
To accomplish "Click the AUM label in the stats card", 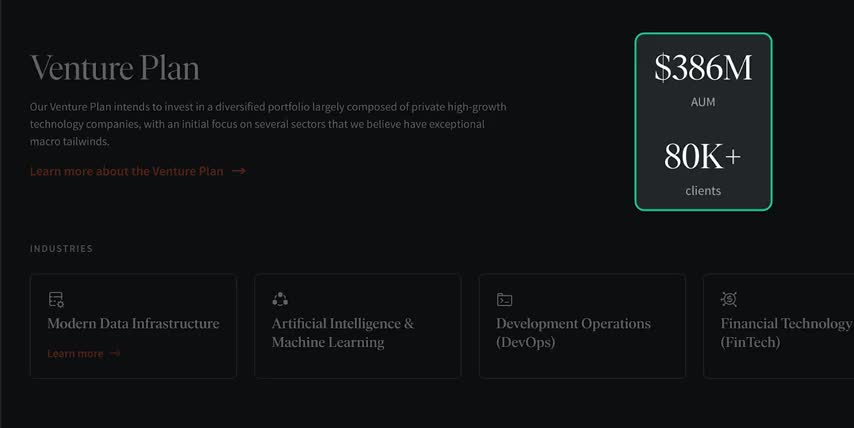I will pyautogui.click(x=703, y=102).
